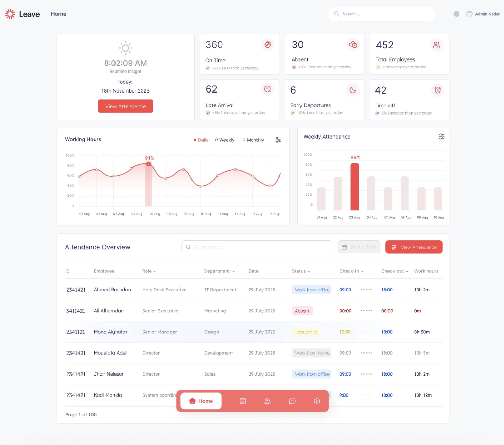
Task: Click the Home tab in bottom navigation bar
Action: click(201, 401)
